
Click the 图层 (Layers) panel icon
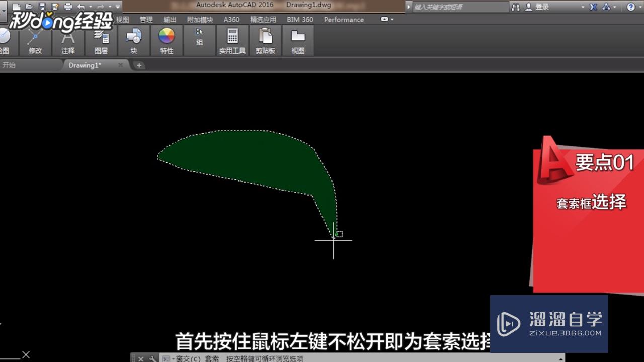(102, 36)
